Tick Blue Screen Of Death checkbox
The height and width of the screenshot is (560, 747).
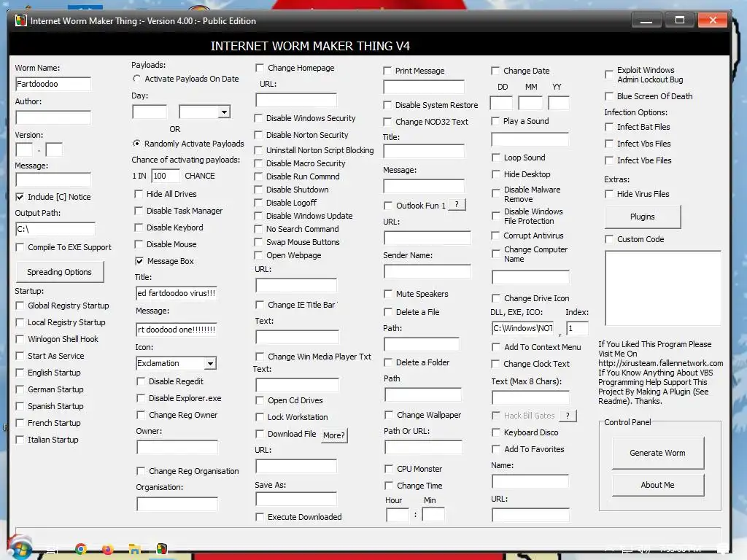(x=609, y=96)
